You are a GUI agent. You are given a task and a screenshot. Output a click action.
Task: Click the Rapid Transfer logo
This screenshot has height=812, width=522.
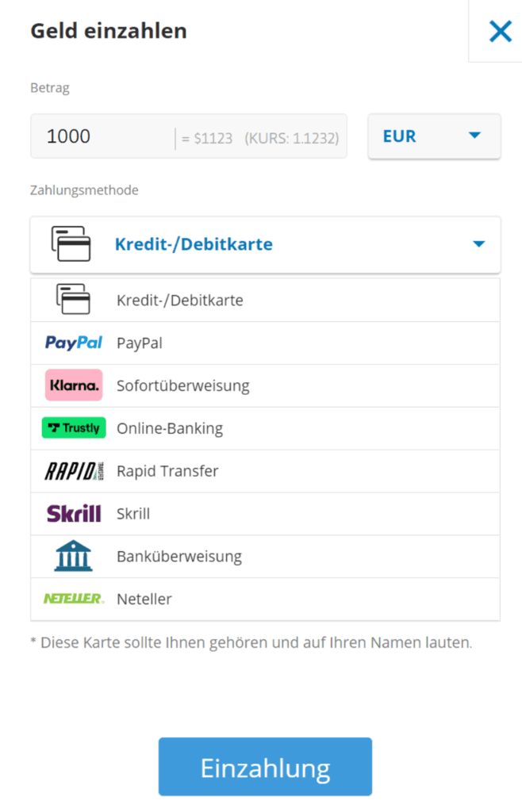coord(73,470)
